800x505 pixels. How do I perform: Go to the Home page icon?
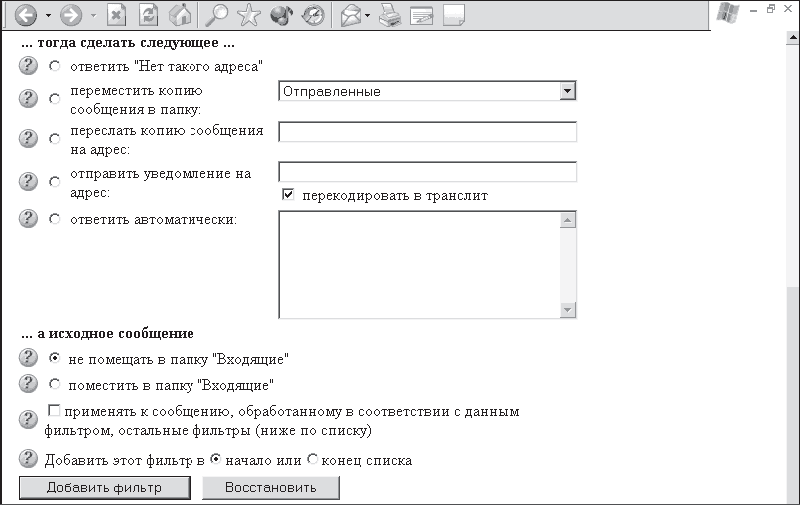tap(180, 15)
